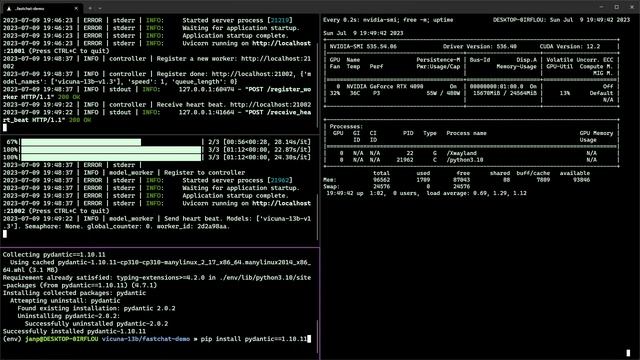Click the 36C GPU temperature value

pos(355,93)
